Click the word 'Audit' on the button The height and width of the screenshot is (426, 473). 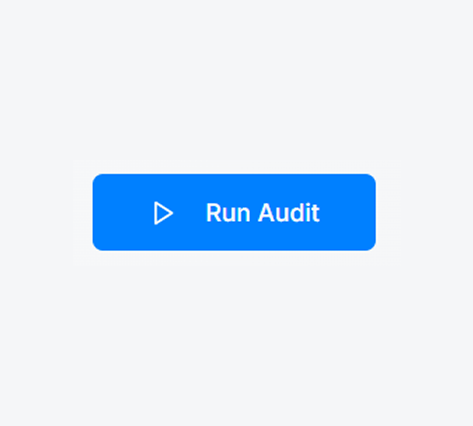coord(289,213)
